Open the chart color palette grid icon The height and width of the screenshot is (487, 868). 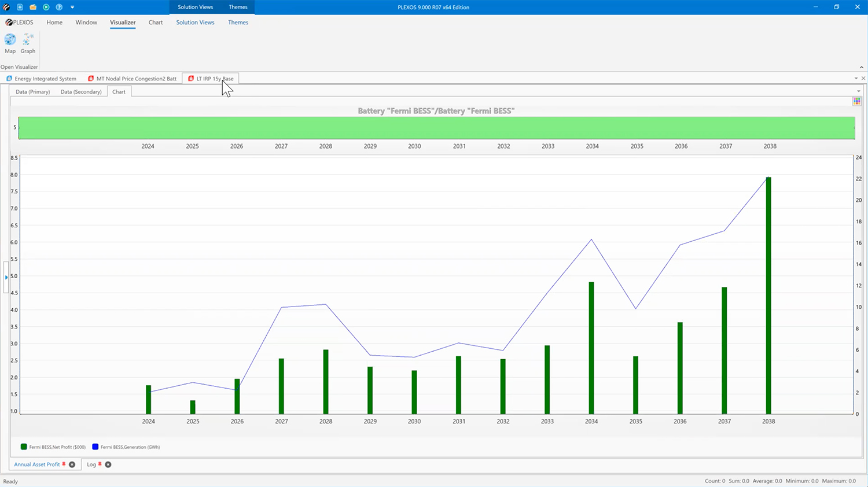856,101
